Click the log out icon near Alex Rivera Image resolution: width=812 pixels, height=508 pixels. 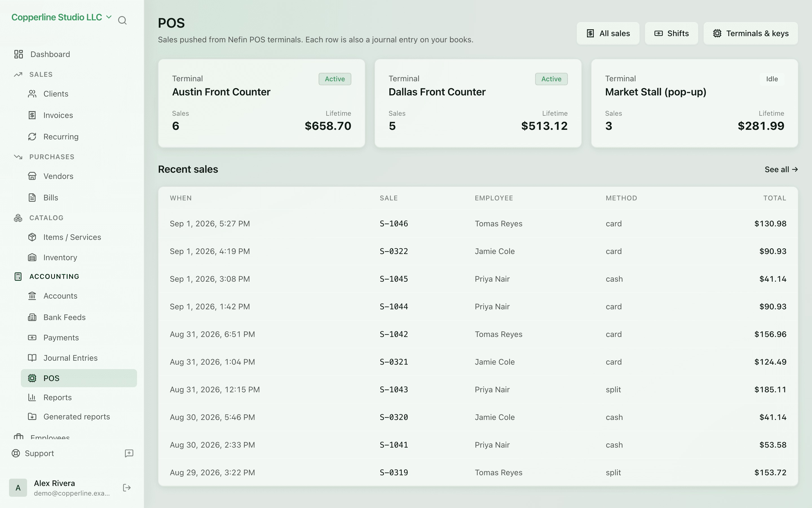(x=127, y=488)
